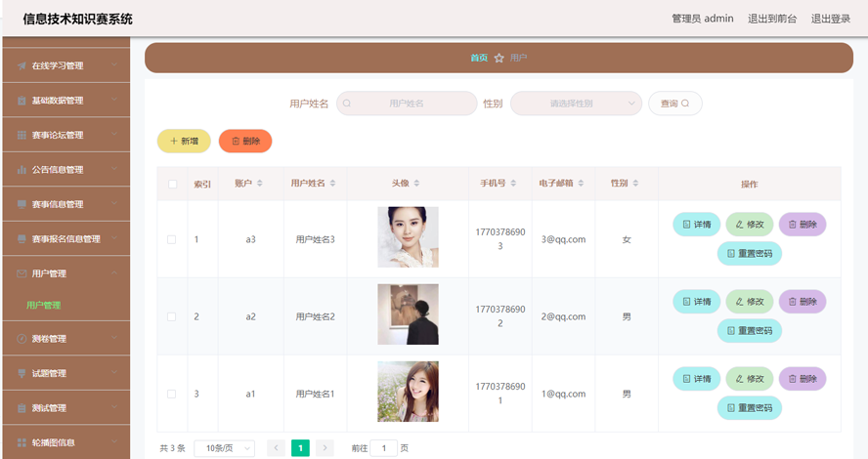
Task: Click the icon beside 基础数据管理
Action: point(22,101)
